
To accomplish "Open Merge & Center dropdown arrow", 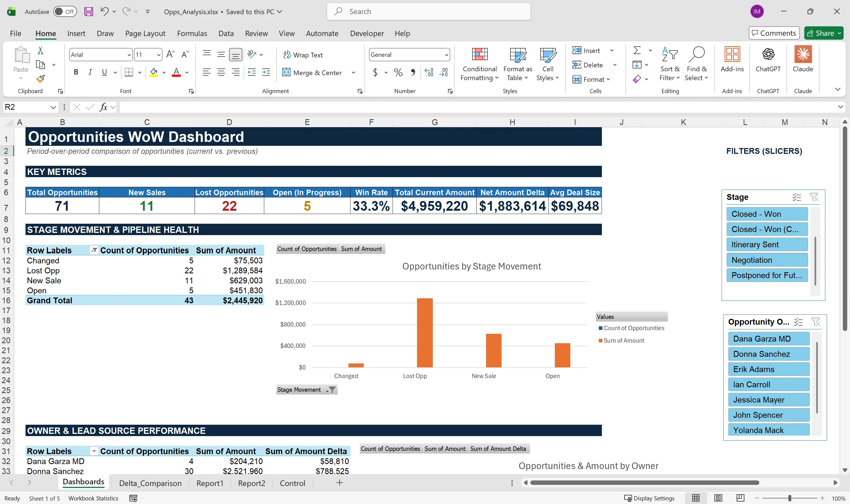I will point(353,72).
